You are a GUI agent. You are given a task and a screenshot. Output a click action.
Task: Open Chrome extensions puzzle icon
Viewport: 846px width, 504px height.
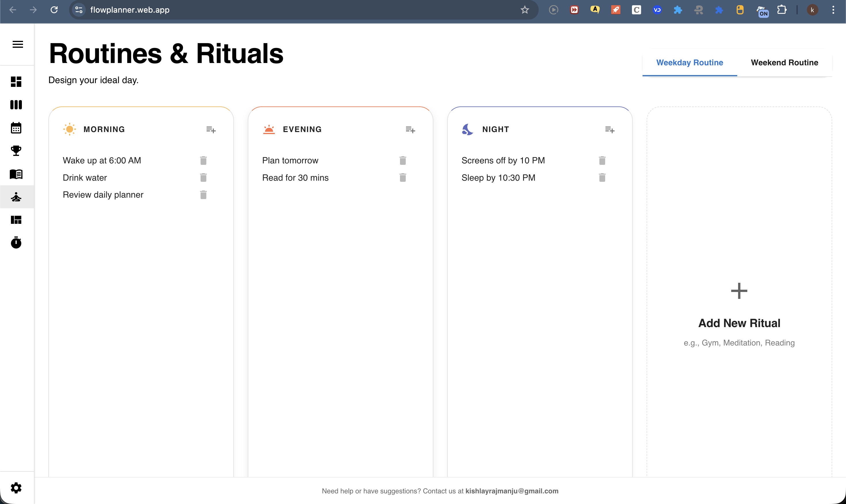pyautogui.click(x=782, y=10)
